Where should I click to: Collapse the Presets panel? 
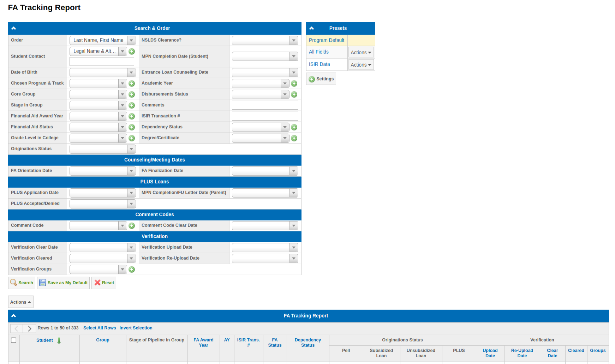(312, 28)
